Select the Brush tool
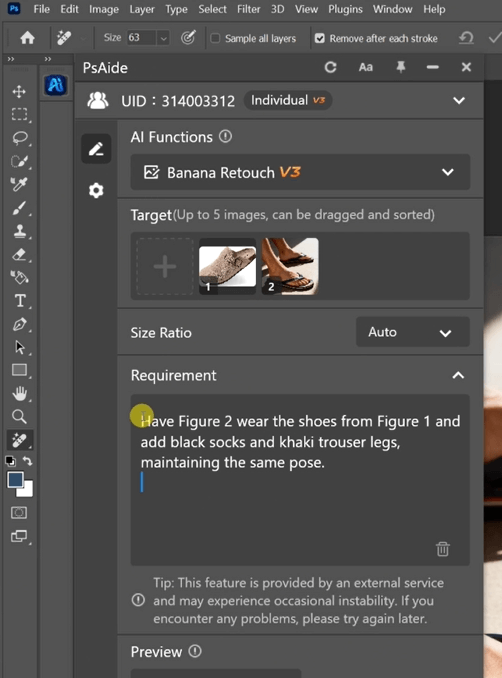This screenshot has height=678, width=502. (19, 208)
